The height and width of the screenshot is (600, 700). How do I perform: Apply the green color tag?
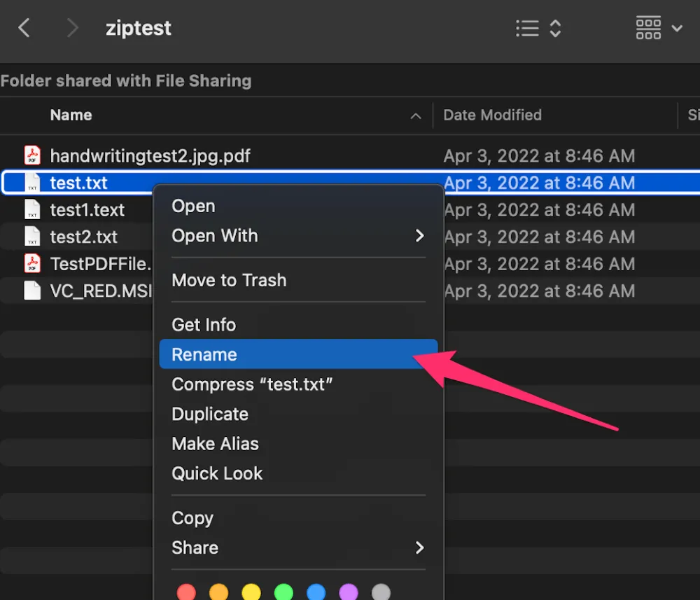283,592
